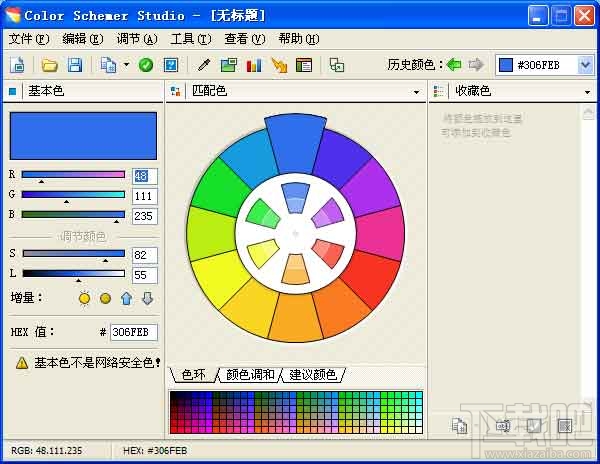The height and width of the screenshot is (464, 600).
Task: Click the green window palette icon
Action: (x=229, y=65)
